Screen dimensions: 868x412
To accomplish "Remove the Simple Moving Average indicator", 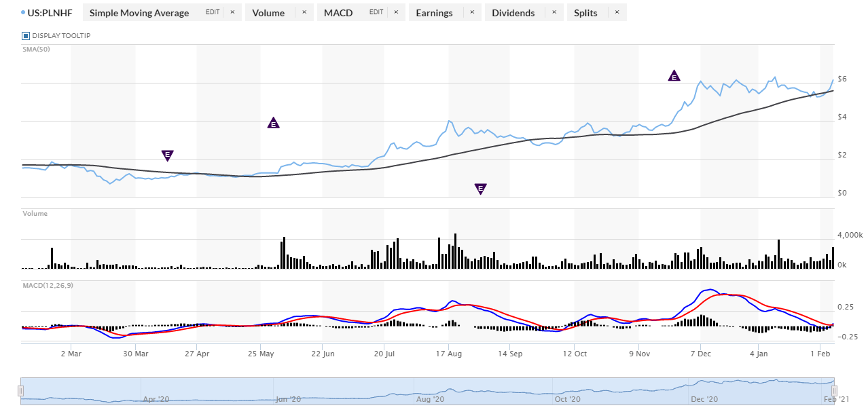I will 232,12.
